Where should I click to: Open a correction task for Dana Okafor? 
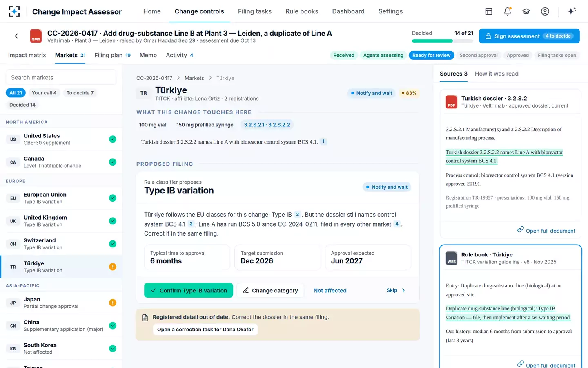pyautogui.click(x=205, y=330)
